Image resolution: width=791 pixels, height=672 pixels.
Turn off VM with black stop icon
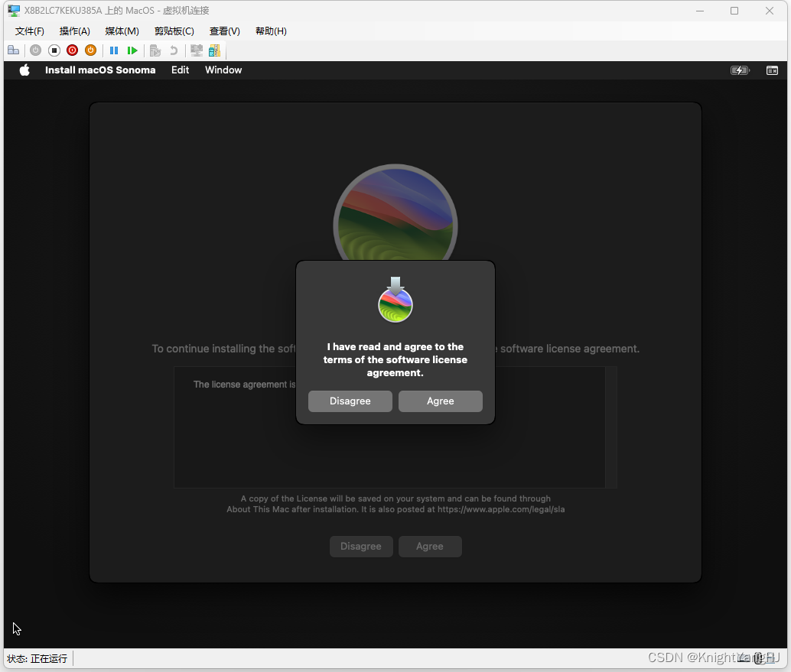pos(54,50)
